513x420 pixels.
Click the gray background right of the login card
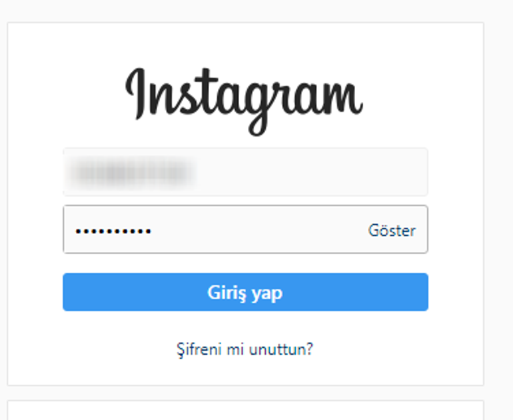pyautogui.click(x=498, y=203)
